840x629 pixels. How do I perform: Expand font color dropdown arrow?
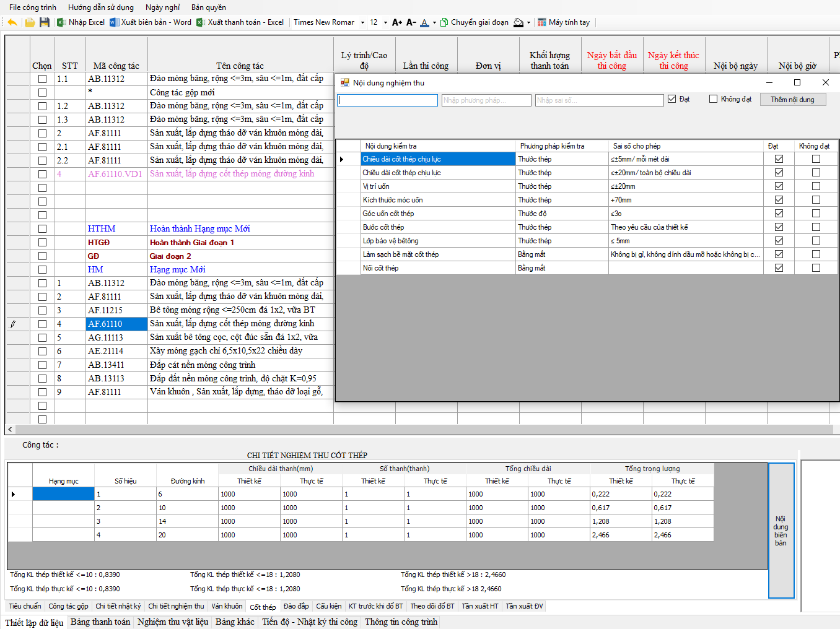pos(434,22)
